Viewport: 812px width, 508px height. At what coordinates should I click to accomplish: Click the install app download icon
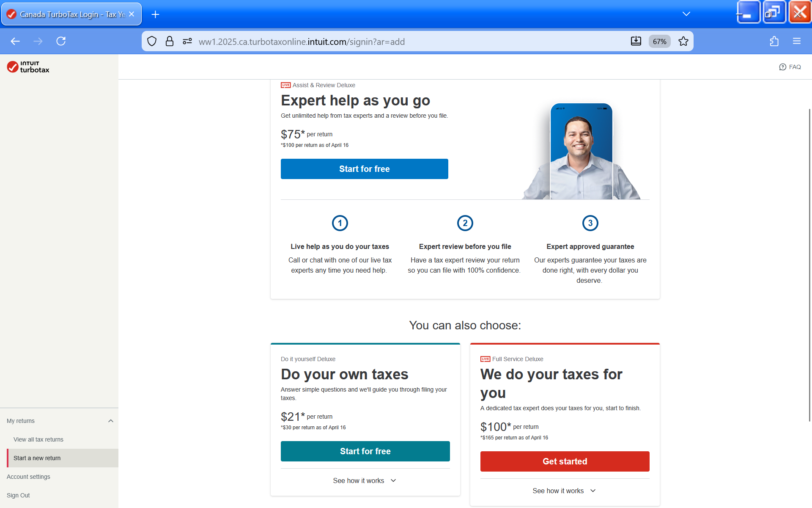[x=636, y=41]
